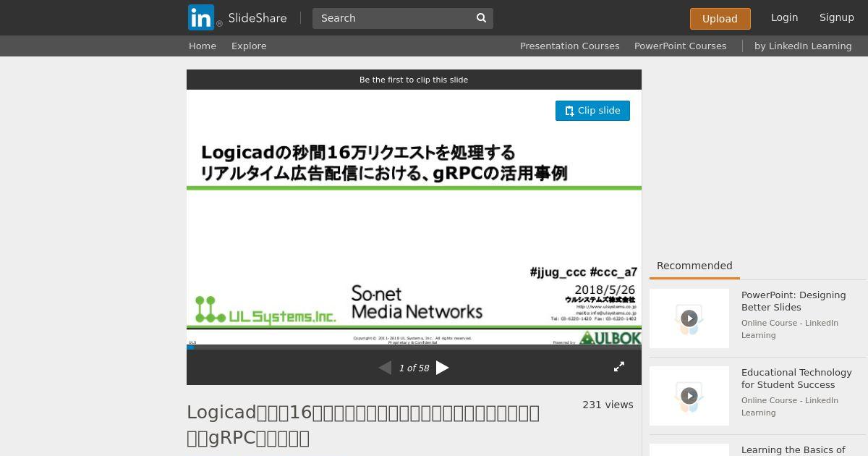Open the Home menu item
The height and width of the screenshot is (456, 868).
pos(203,46)
